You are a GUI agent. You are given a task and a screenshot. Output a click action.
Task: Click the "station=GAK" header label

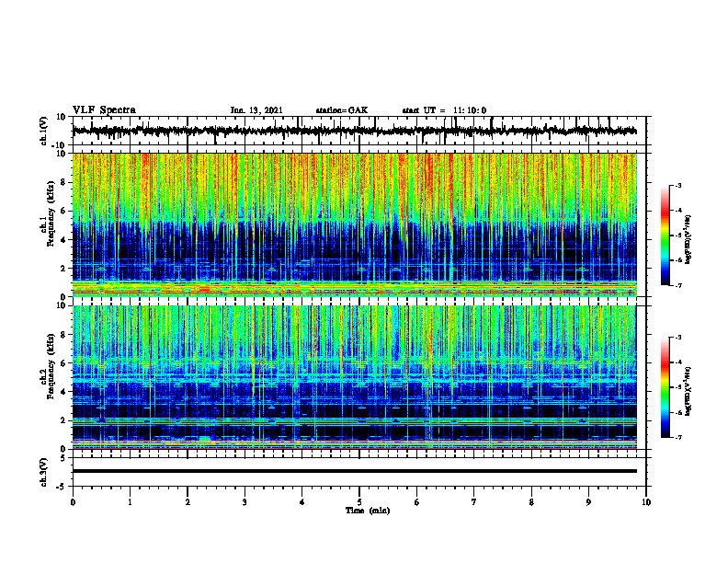pyautogui.click(x=342, y=110)
